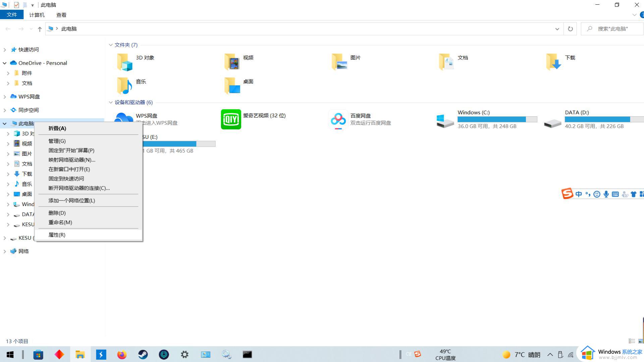644x362 pixels.
Task: Open the 文件 ribbon tab
Action: pyautogui.click(x=12, y=15)
